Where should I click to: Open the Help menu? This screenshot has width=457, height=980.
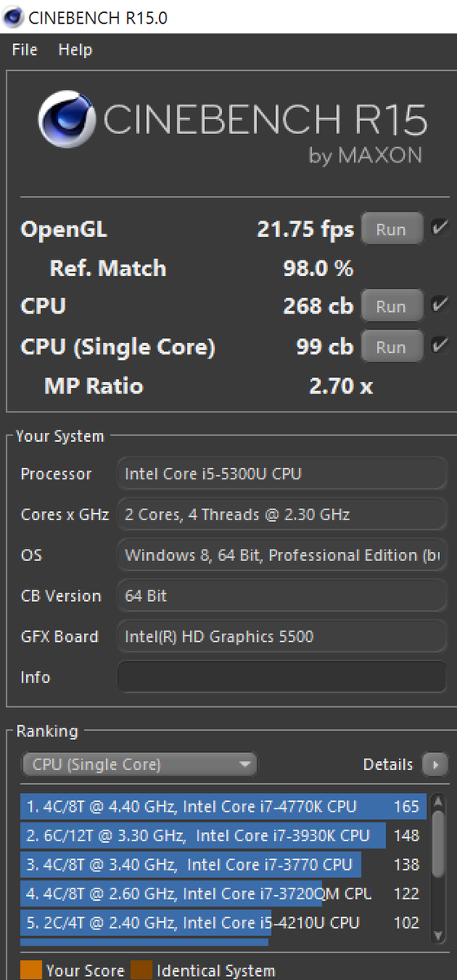pyautogui.click(x=75, y=50)
